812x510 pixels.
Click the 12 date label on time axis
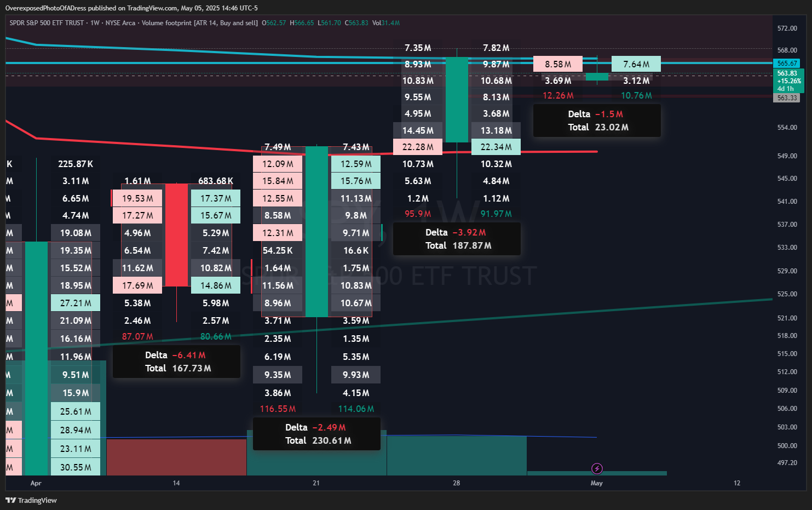[737, 483]
